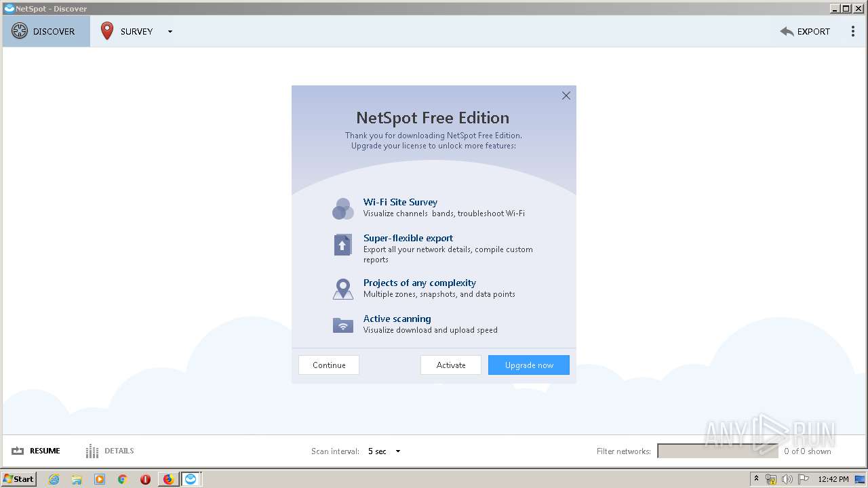
Task: Show hidden system tray icons
Action: (x=756, y=479)
